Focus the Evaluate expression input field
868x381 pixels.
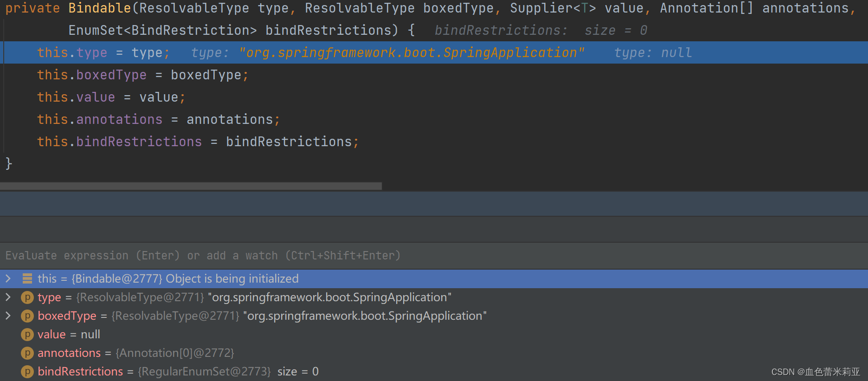click(x=434, y=256)
